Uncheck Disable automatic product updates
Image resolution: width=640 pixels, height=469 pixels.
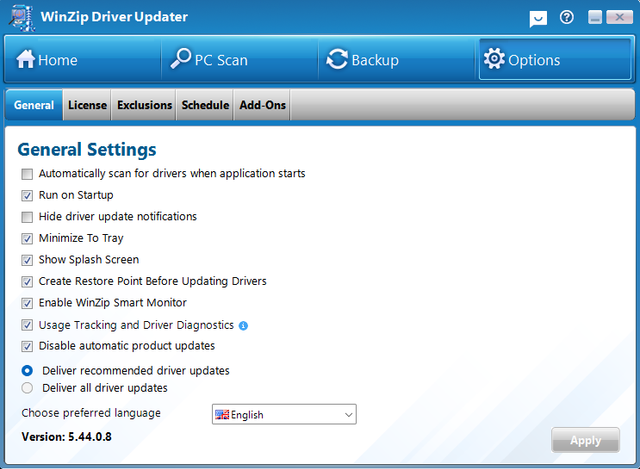tap(27, 347)
